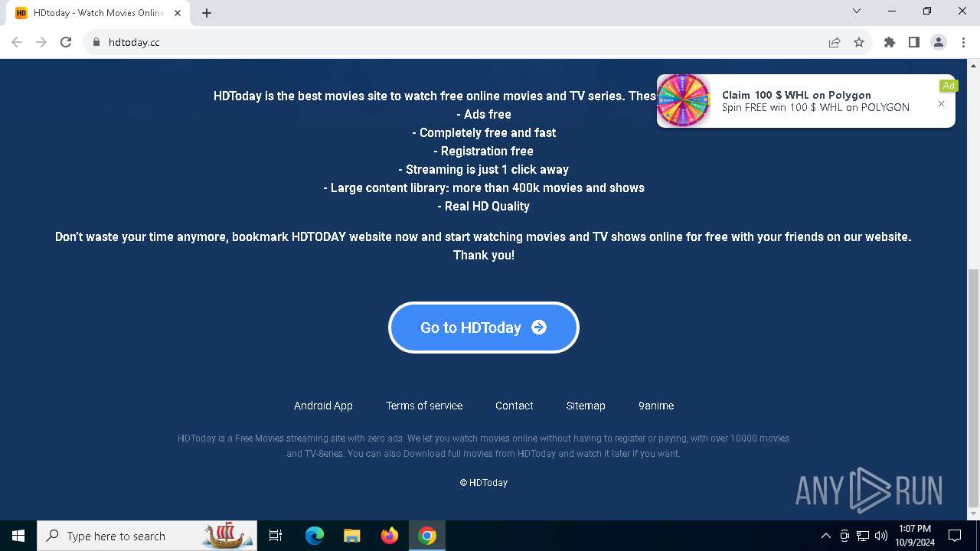980x551 pixels.
Task: Open the Extensions puzzle icon
Action: click(x=890, y=42)
